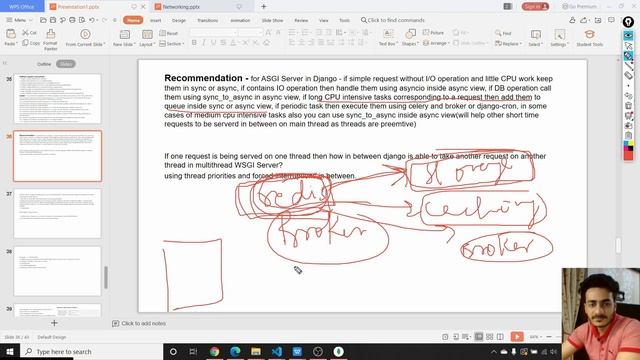Open the comments icon in ribbon top-right

pos(611,20)
